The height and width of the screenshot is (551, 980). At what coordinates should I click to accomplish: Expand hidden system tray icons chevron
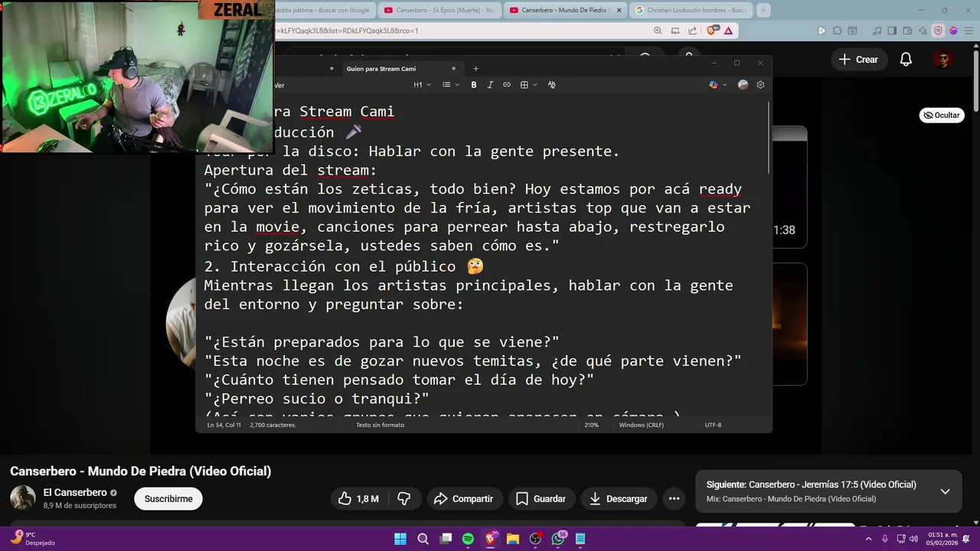870,539
